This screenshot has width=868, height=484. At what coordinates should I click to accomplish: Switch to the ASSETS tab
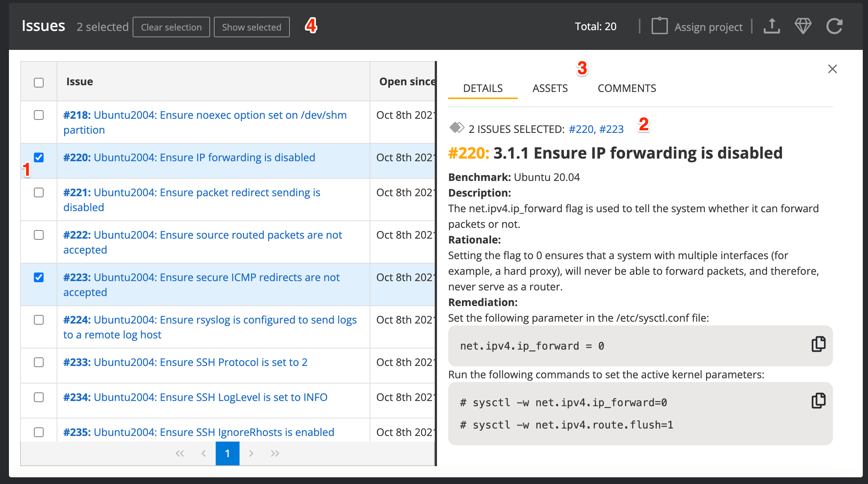tap(550, 88)
